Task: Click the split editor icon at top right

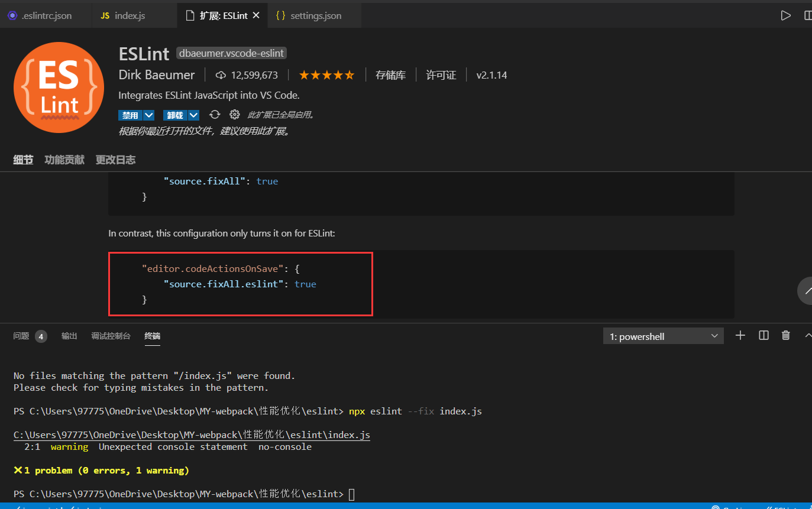Action: pyautogui.click(x=808, y=15)
